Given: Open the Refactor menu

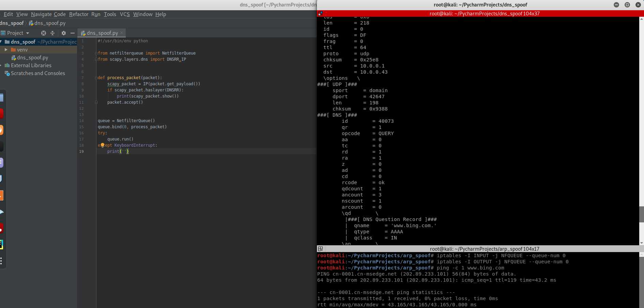Looking at the screenshot, I should pos(79,14).
